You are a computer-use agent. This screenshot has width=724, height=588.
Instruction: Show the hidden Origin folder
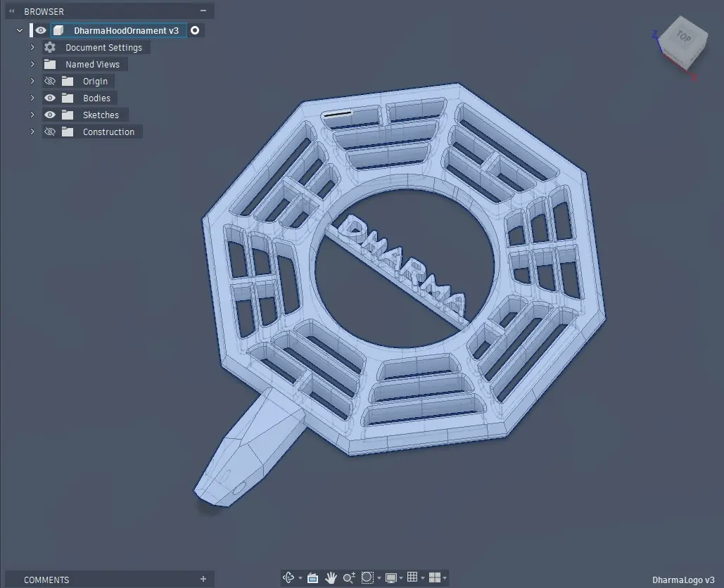click(50, 81)
